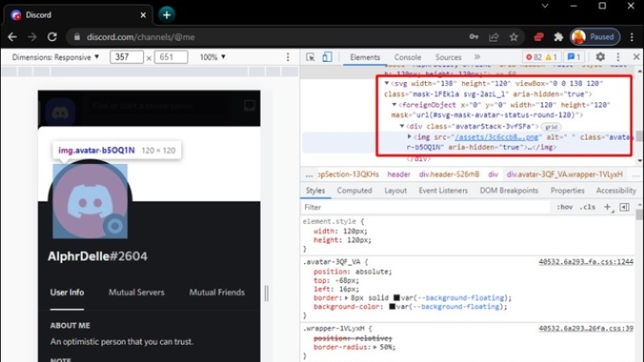Screen dimensions: 644x362
Task: Open the DevTools customize menu
Action: pyautogui.click(x=618, y=57)
